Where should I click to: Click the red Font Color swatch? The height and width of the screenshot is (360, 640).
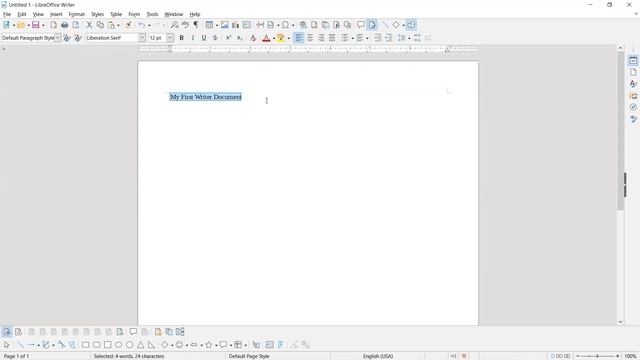click(266, 38)
